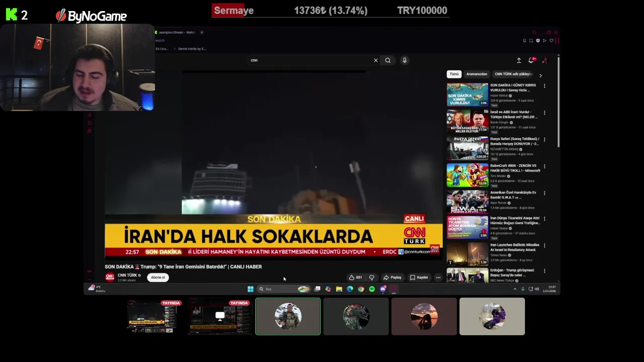Click the YouTube search magnifier button
644x362 pixels.
click(x=388, y=60)
